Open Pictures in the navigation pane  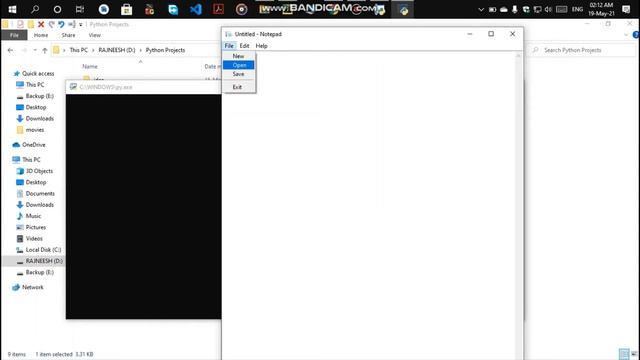tap(36, 227)
